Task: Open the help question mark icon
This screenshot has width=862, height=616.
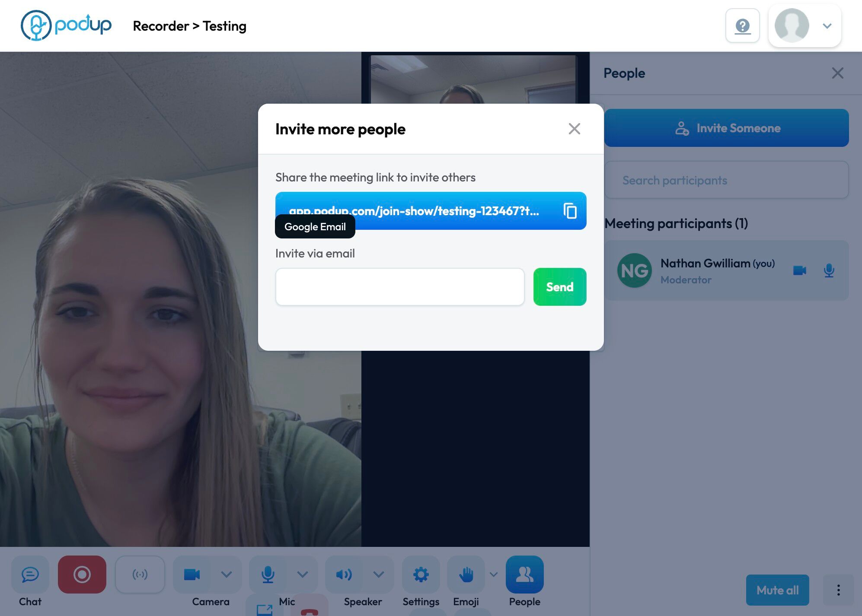Action: (x=742, y=26)
